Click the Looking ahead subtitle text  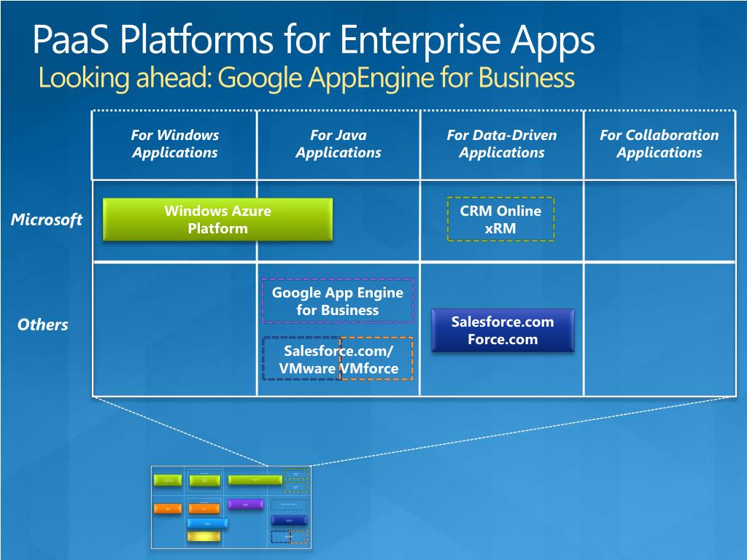tap(306, 77)
